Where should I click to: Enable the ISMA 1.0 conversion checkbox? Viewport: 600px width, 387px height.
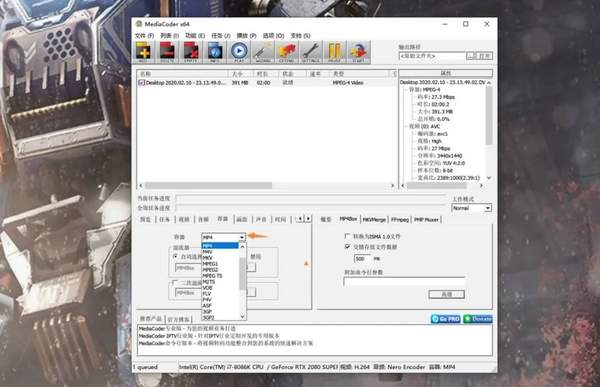click(x=347, y=236)
